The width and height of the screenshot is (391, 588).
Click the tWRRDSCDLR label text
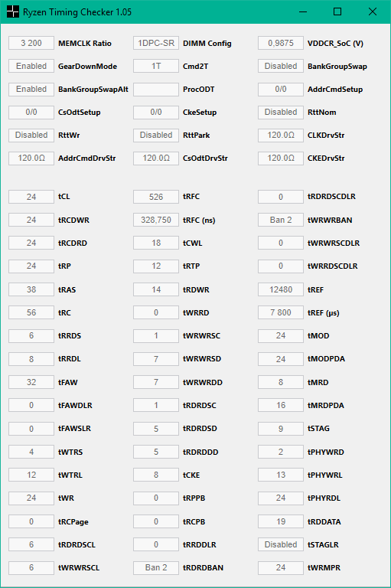333,266
